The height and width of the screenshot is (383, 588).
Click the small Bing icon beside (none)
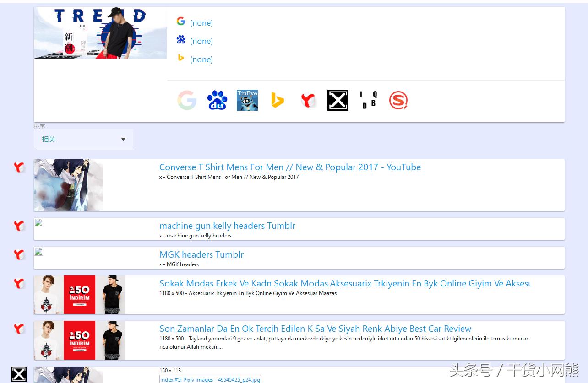(181, 58)
